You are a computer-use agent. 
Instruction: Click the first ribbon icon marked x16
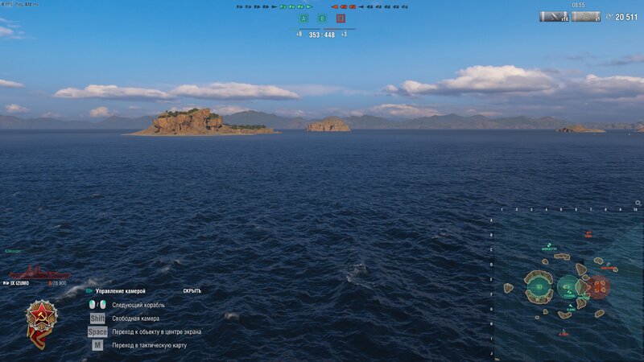tap(554, 16)
